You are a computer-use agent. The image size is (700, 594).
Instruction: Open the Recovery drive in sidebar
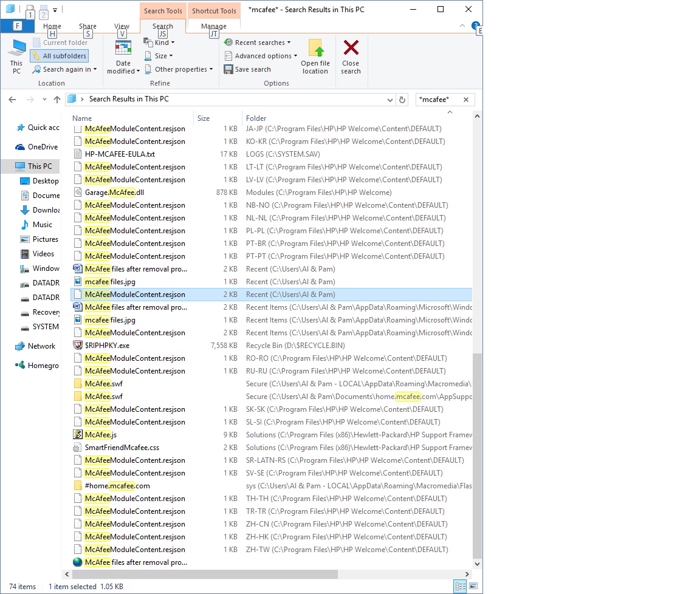[39, 312]
